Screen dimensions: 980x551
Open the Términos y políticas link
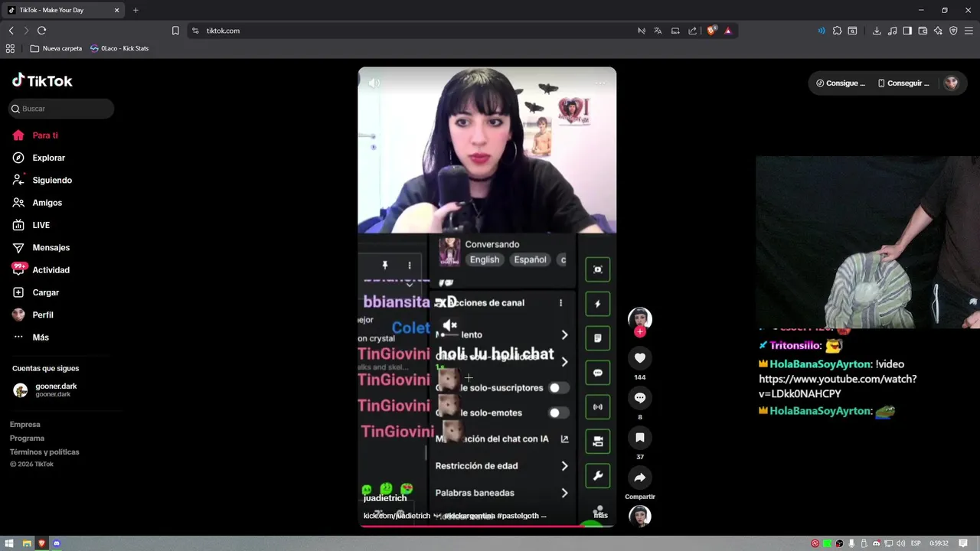(x=44, y=452)
